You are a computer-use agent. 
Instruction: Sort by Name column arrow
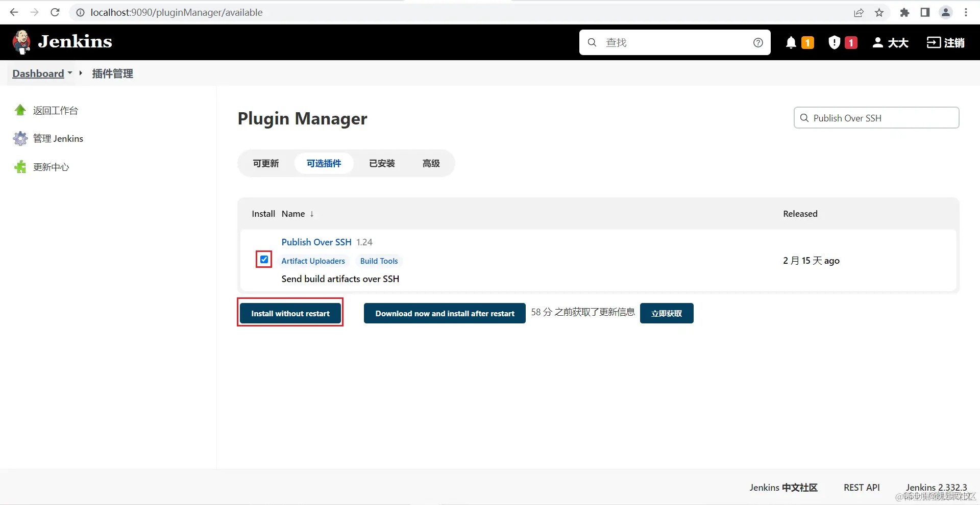click(x=312, y=214)
